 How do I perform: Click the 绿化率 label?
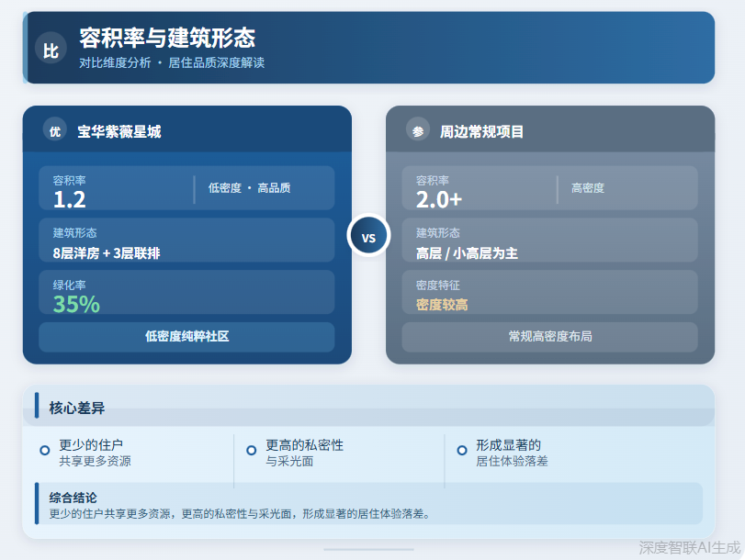70,285
